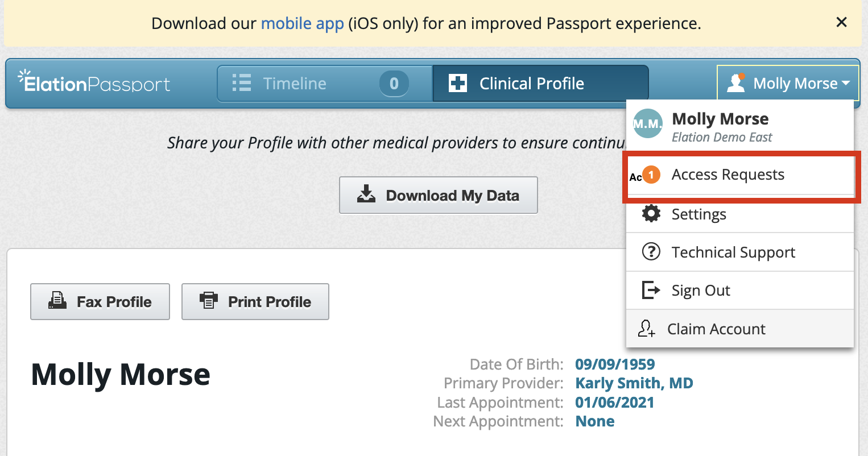Click the Claim Account person icon
Viewport: 868px width, 456px height.
[647, 329]
